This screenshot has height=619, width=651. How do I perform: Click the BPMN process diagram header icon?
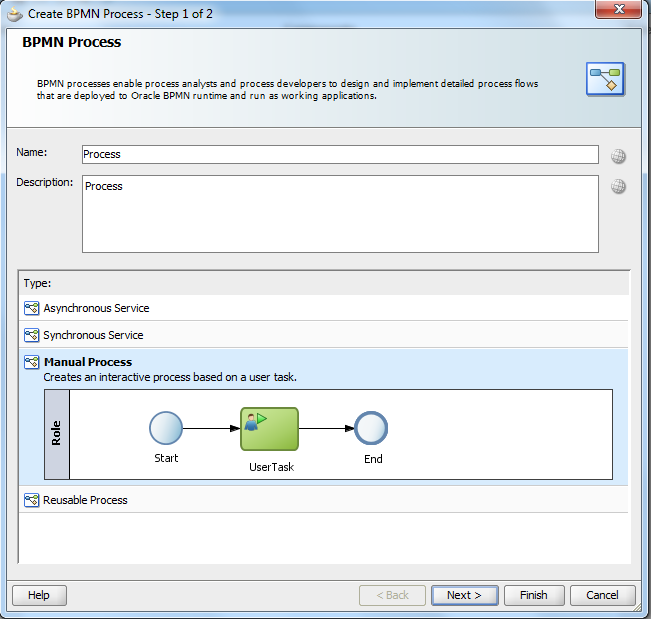(605, 79)
